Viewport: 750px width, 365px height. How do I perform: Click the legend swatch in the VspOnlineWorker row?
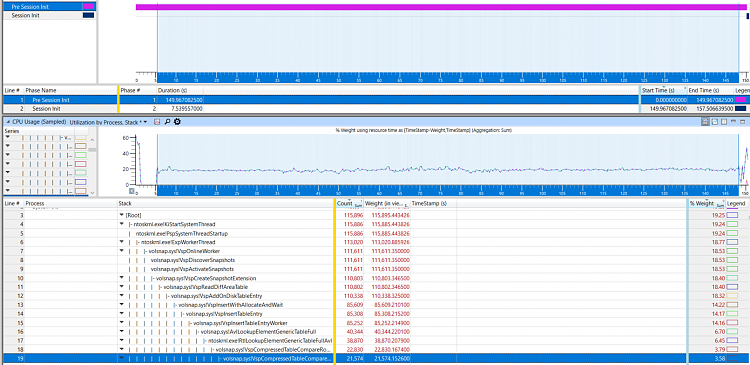tap(733, 251)
